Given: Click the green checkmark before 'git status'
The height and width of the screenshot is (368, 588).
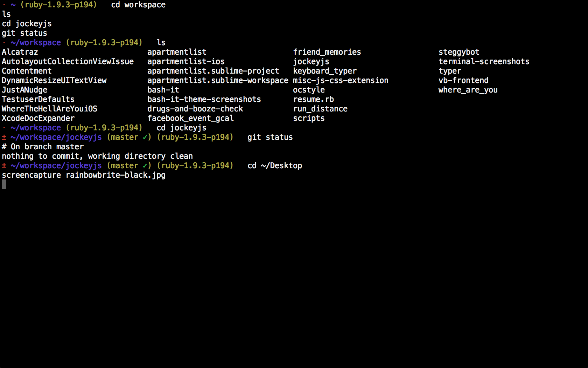Looking at the screenshot, I should click(145, 137).
